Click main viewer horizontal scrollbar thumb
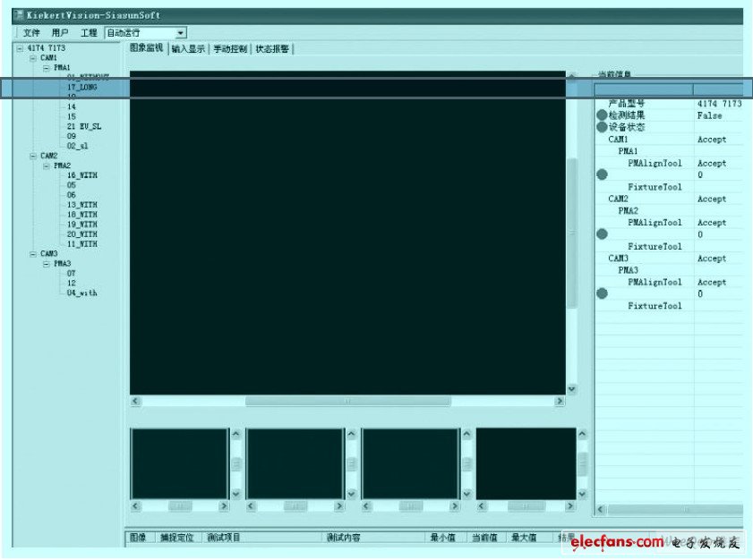This screenshot has width=753, height=560. tap(347, 402)
